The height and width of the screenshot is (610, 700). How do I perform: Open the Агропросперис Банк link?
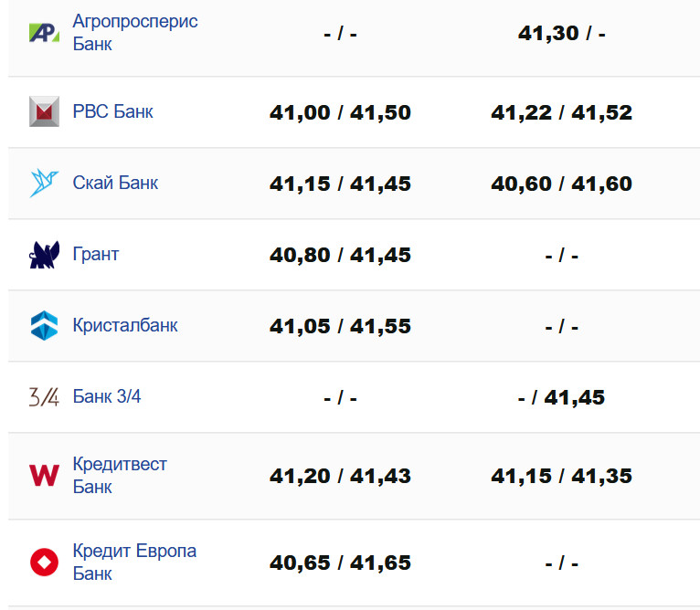(x=134, y=32)
